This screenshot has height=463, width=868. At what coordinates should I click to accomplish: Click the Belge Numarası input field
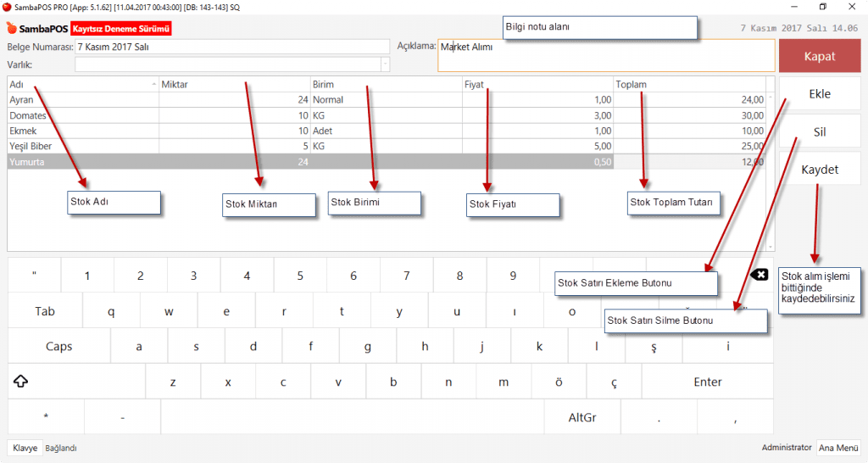232,47
